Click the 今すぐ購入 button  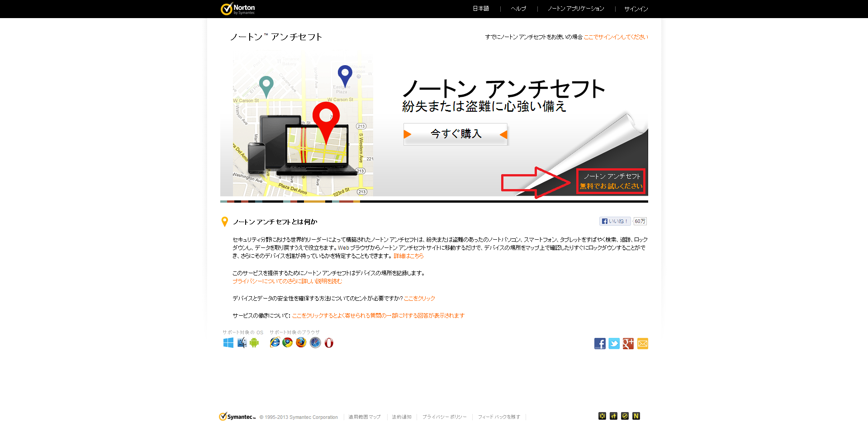pyautogui.click(x=455, y=134)
